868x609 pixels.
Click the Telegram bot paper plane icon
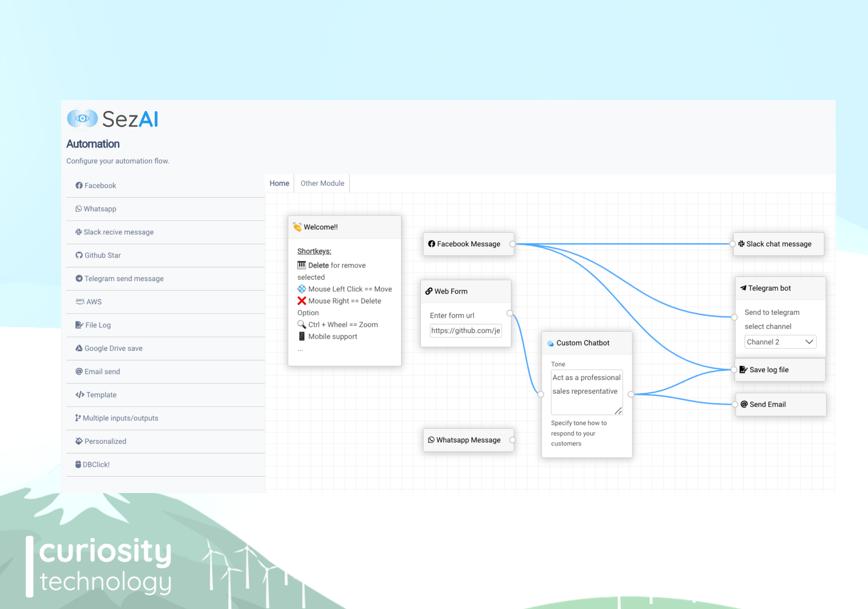743,288
